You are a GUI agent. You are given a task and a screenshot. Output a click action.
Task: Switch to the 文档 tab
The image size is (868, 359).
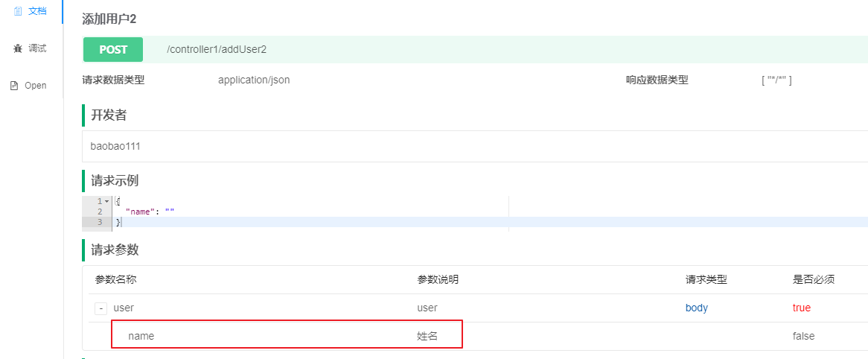pyautogui.click(x=31, y=11)
